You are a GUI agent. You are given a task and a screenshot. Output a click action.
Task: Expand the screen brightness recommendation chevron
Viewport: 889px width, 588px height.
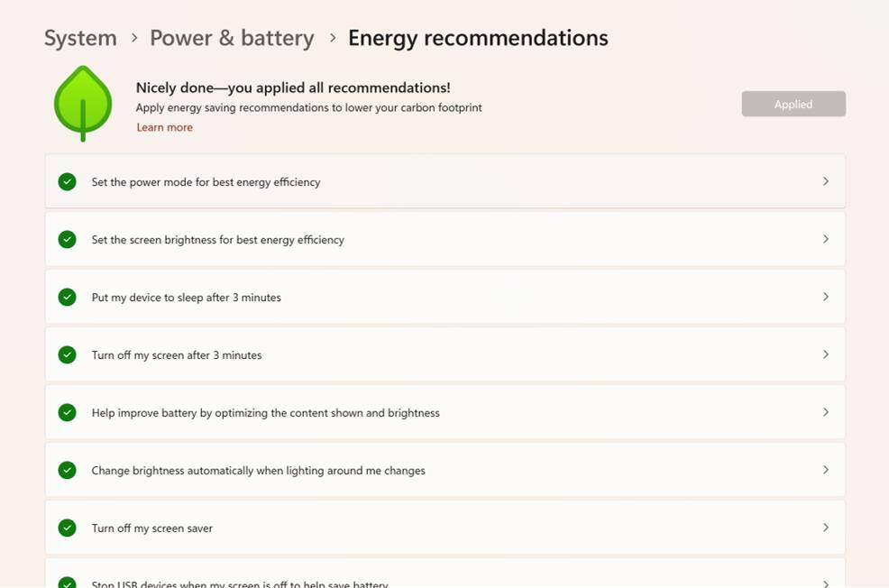[x=825, y=239]
